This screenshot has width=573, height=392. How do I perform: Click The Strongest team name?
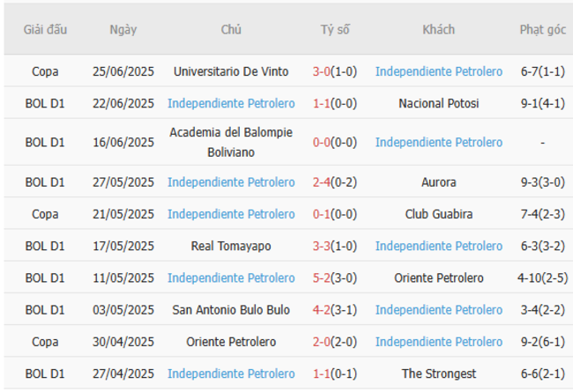(439, 374)
